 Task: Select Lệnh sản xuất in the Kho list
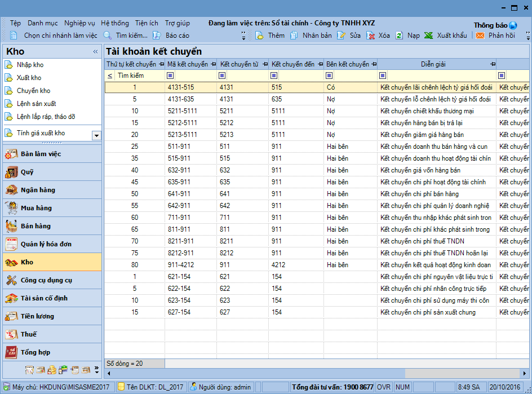pyautogui.click(x=36, y=104)
